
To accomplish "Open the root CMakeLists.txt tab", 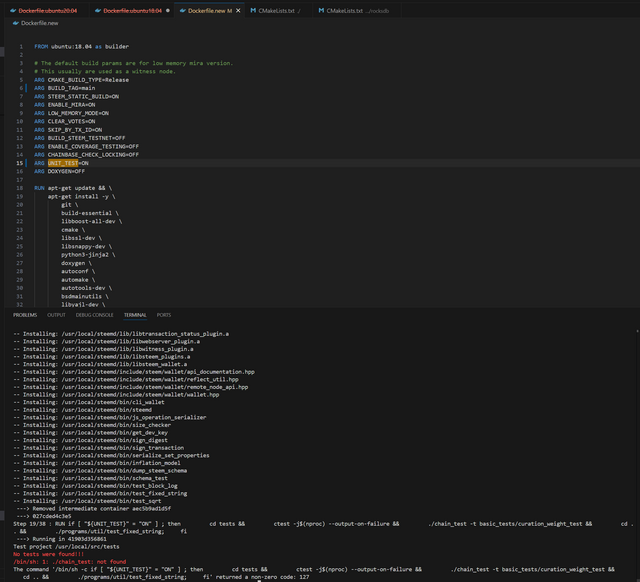I will [276, 11].
